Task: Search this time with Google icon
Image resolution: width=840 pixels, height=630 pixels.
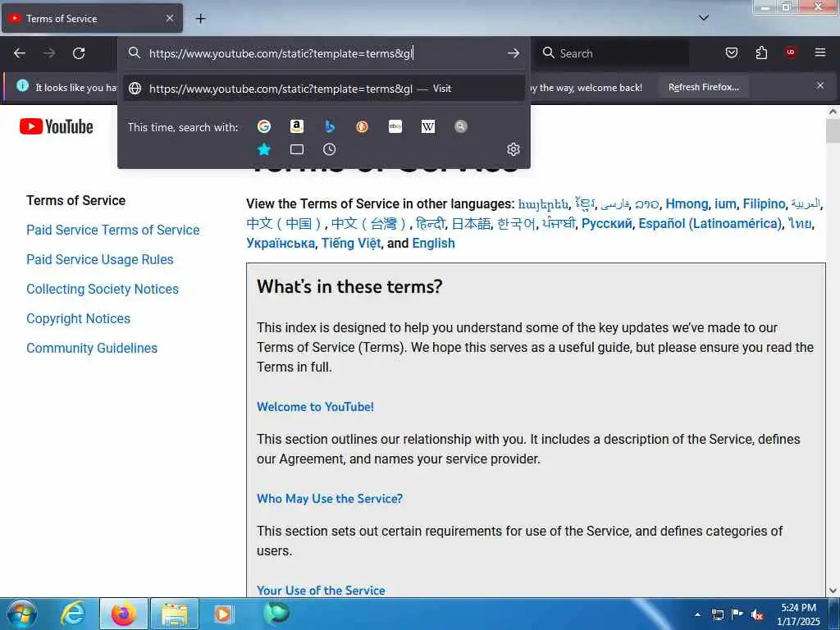Action: click(263, 126)
